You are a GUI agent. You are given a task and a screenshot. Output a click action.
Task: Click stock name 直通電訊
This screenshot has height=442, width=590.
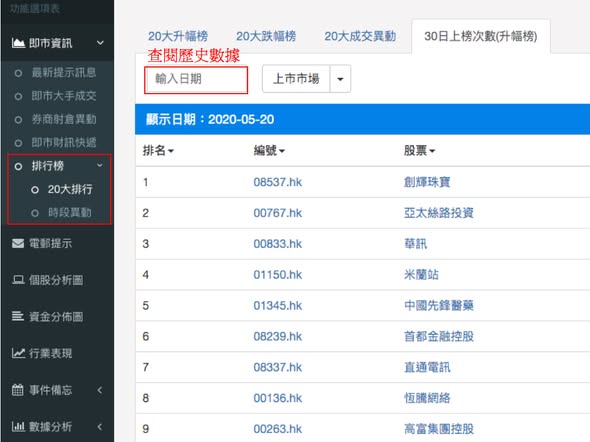427,367
